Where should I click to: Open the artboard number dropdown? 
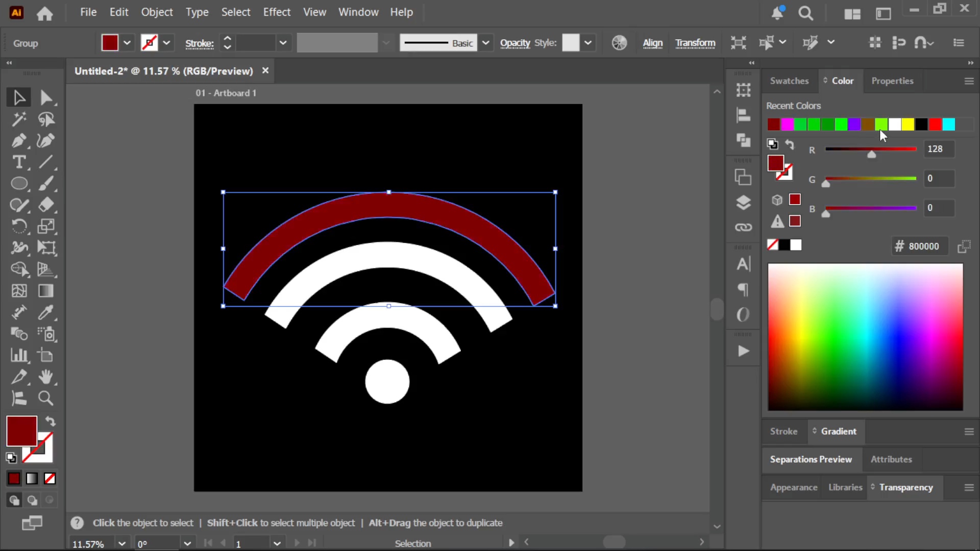(277, 543)
